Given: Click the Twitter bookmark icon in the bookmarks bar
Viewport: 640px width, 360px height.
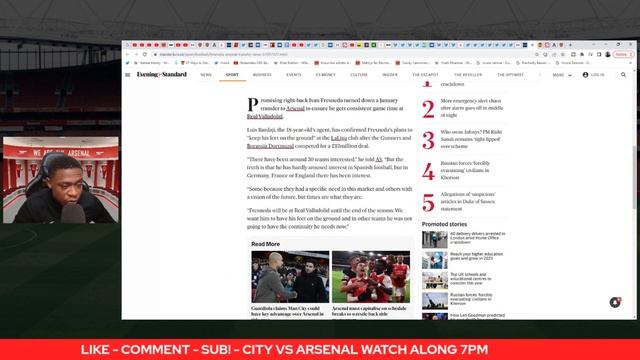Looking at the screenshot, I should [127, 63].
